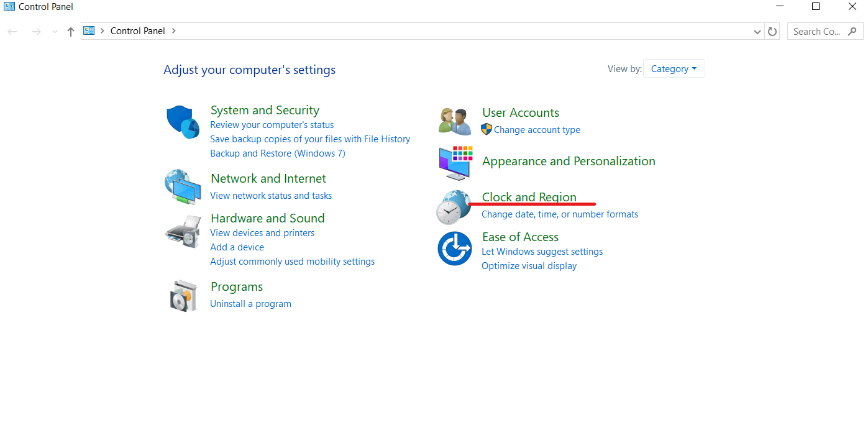Click View network status and tasks
This screenshot has height=443, width=868.
[x=271, y=196]
